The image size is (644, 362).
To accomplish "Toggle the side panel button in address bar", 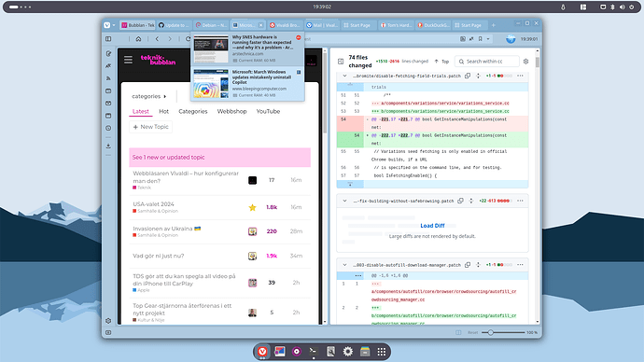I will (108, 39).
